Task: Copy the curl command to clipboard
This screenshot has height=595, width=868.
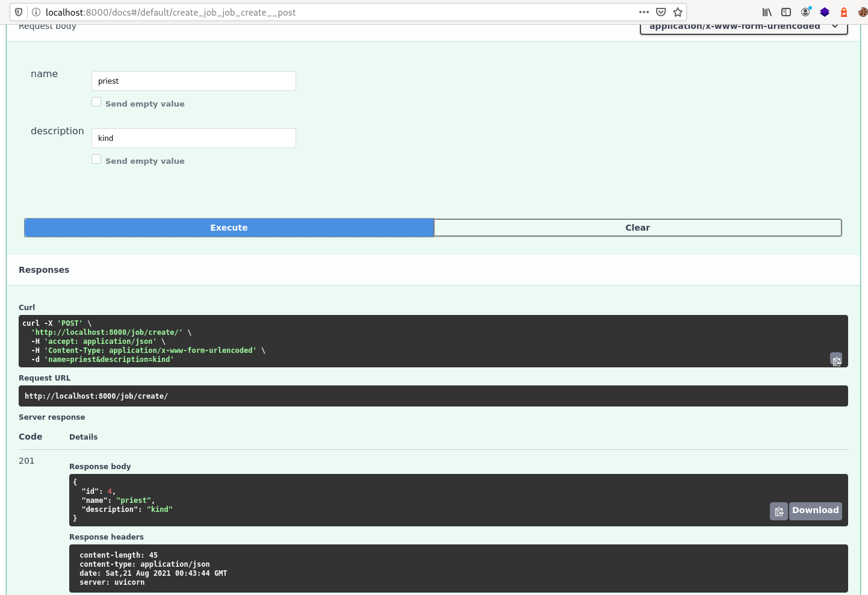Action: 836,360
